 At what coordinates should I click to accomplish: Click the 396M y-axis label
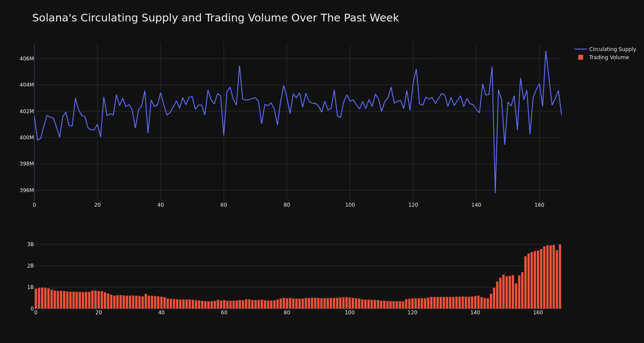tap(27, 190)
